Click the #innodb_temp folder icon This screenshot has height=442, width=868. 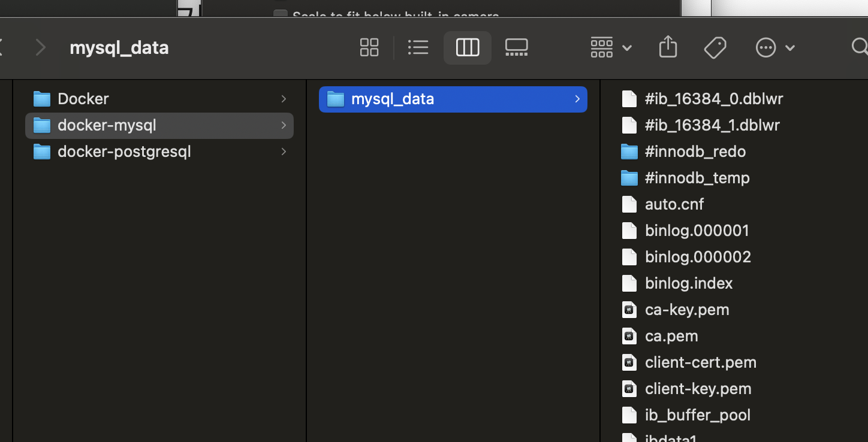point(629,178)
